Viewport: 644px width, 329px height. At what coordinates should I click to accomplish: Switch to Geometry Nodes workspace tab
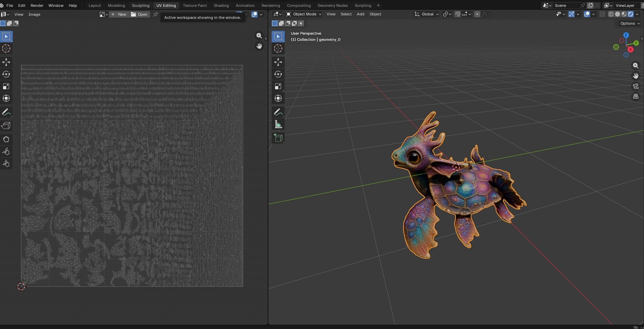click(332, 5)
